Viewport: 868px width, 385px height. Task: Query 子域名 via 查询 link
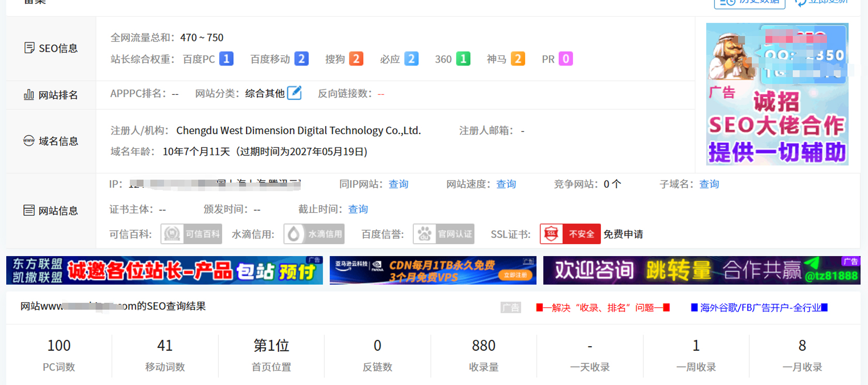[709, 184]
